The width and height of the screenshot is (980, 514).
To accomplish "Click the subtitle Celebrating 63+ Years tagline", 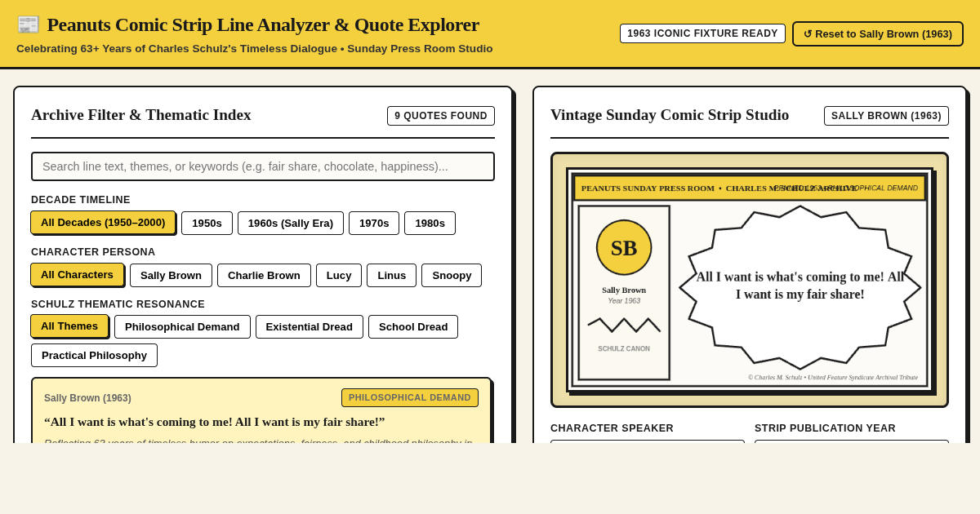I will coord(255,49).
